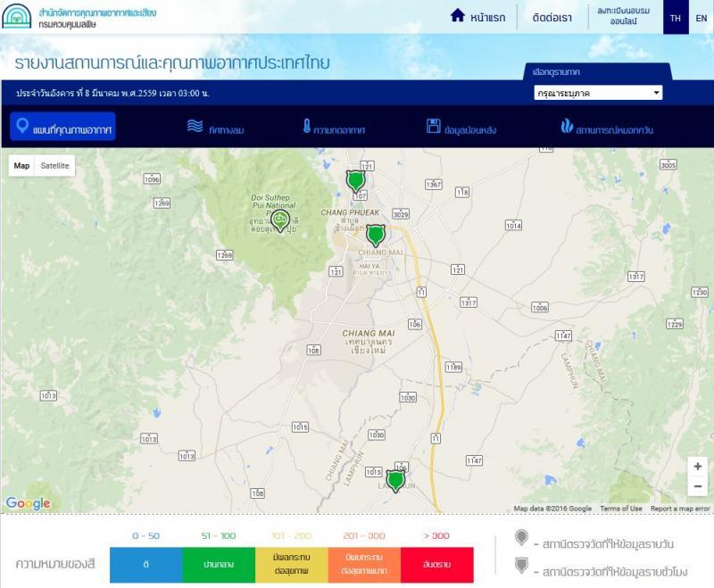Expand the region selection dropdown
The height and width of the screenshot is (588, 714).
point(596,93)
